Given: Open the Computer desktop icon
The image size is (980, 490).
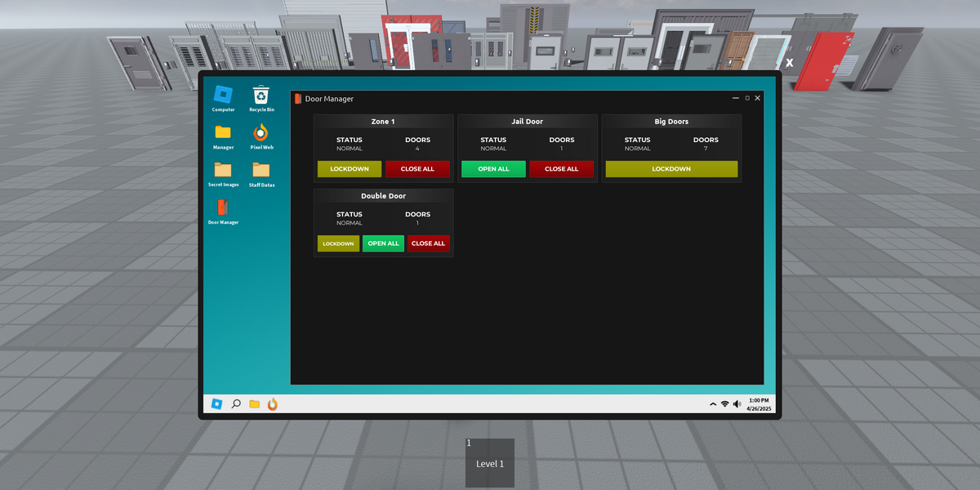Looking at the screenshot, I should 223,98.
